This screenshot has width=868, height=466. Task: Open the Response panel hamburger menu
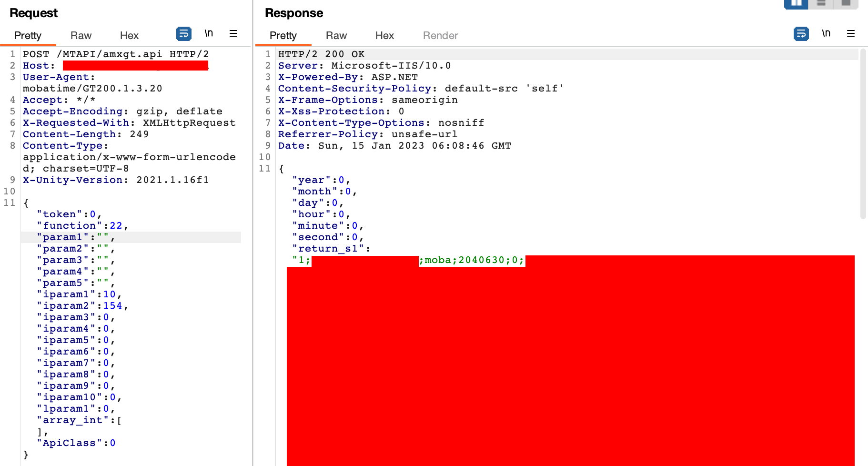click(851, 33)
